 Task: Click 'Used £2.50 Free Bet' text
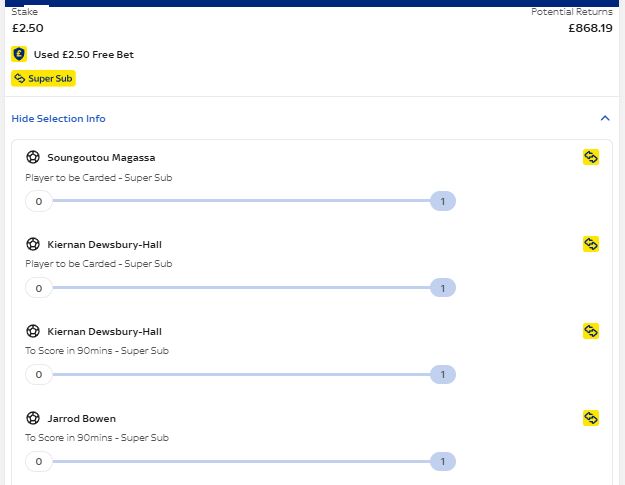84,55
